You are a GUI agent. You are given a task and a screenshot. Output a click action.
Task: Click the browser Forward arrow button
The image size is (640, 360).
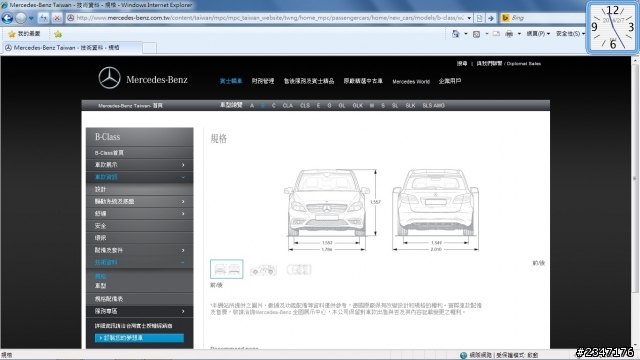tap(20, 18)
